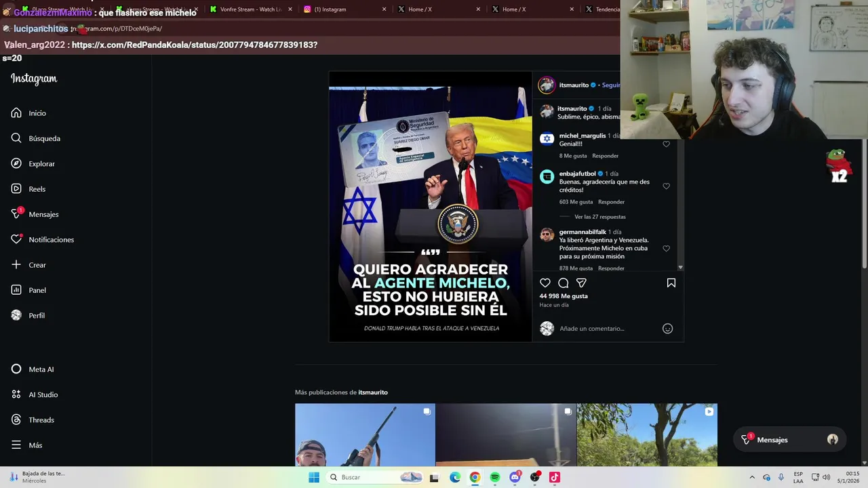868x488 pixels.
Task: Select Crear to make a new post
Action: 28,265
